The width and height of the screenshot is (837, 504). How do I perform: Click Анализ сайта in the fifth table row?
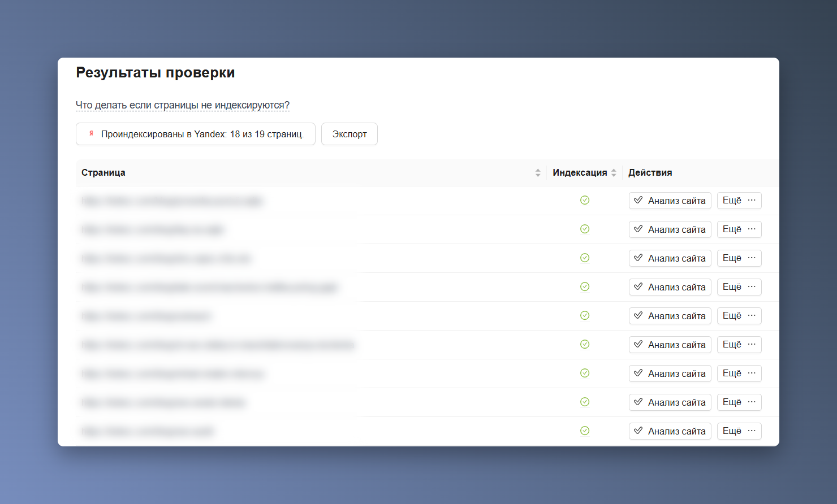[x=670, y=316]
